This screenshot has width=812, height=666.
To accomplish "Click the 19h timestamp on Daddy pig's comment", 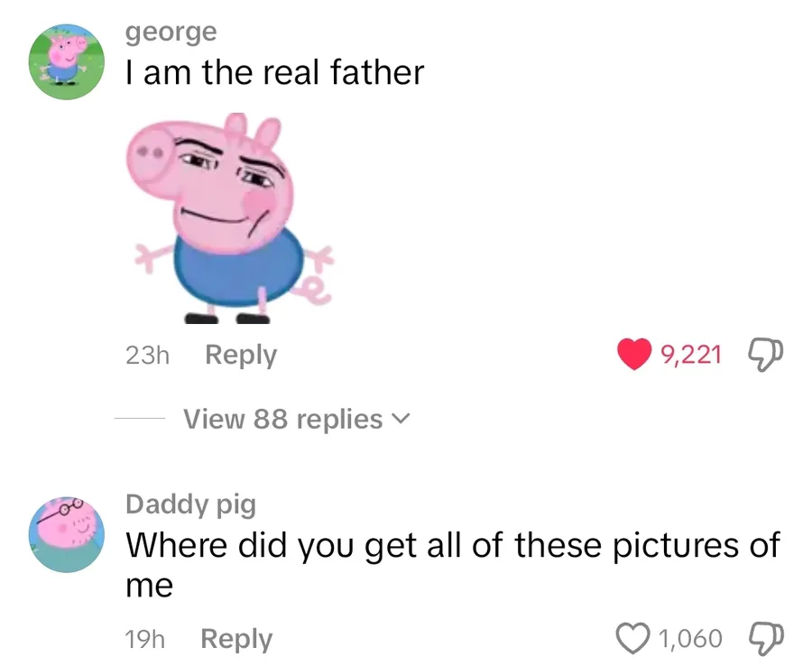I will (145, 640).
